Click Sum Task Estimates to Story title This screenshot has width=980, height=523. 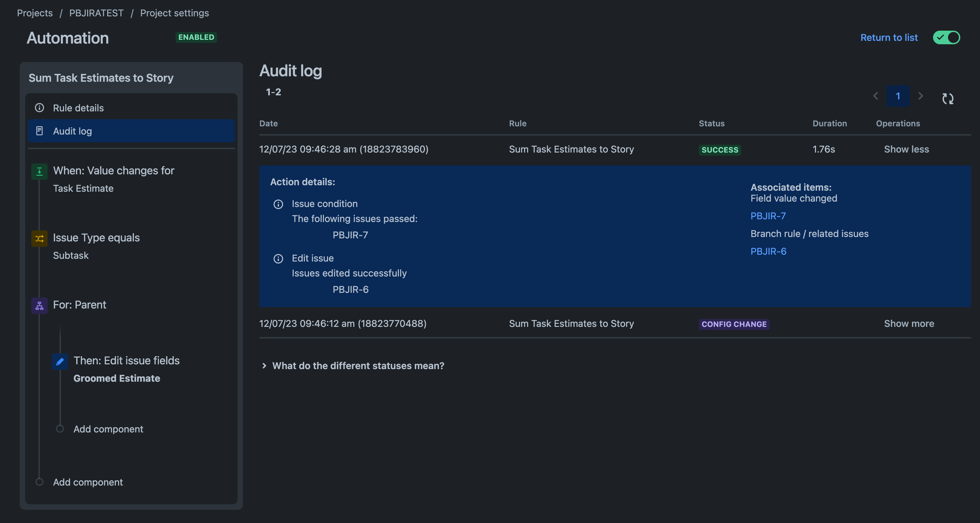[x=101, y=78]
